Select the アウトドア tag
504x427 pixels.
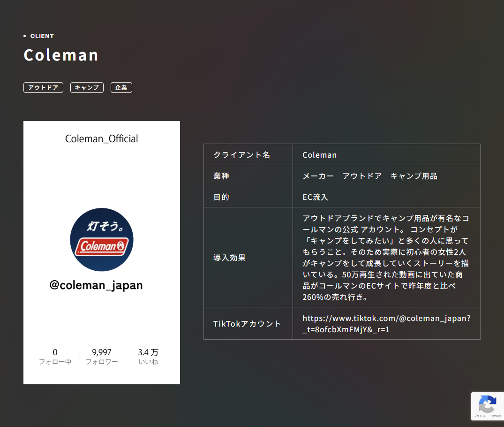pos(43,88)
